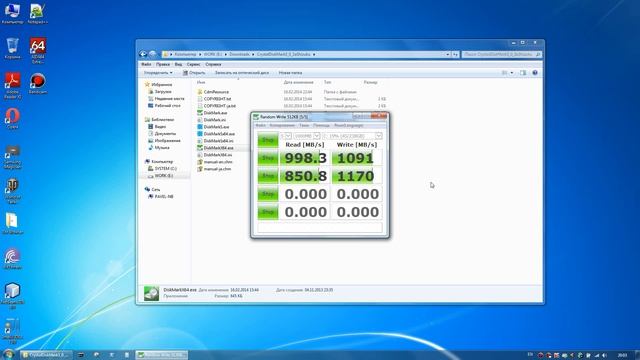
Task: Sort by Имя column header
Action: click(201, 82)
